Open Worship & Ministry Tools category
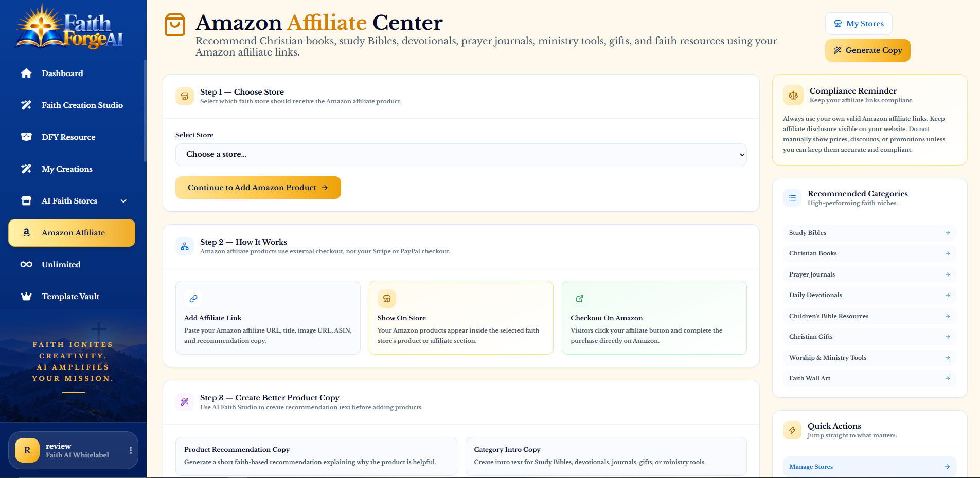Image resolution: width=980 pixels, height=478 pixels. [869, 358]
